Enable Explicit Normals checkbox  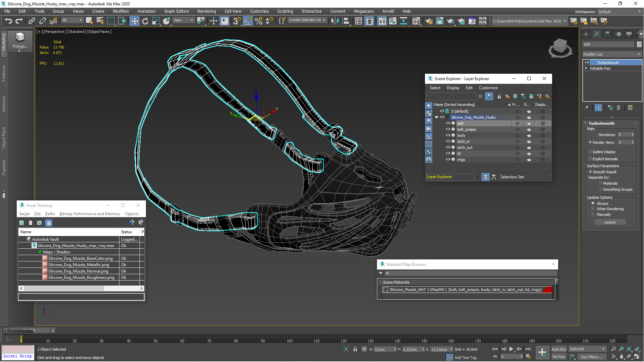[590, 159]
